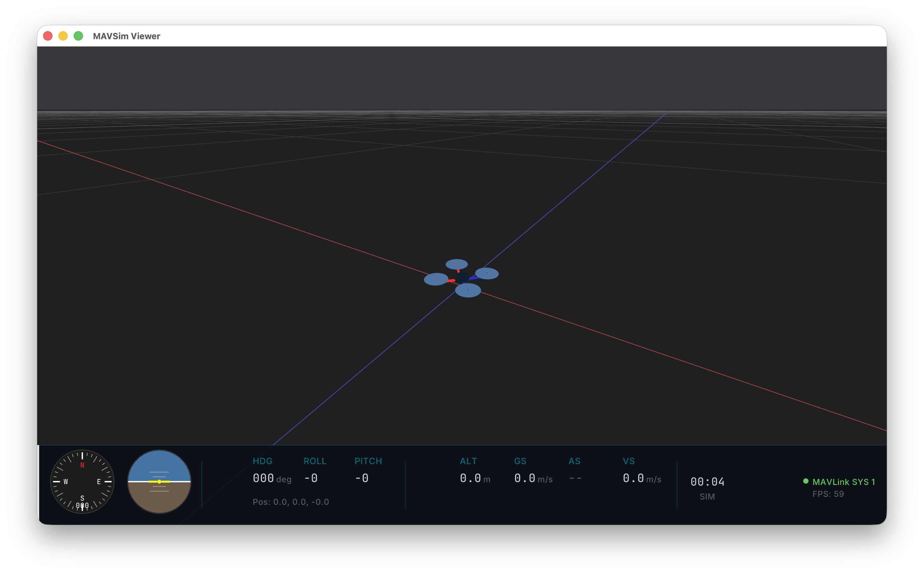Image resolution: width=924 pixels, height=574 pixels.
Task: Click the HDG heading readout
Action: (263, 478)
